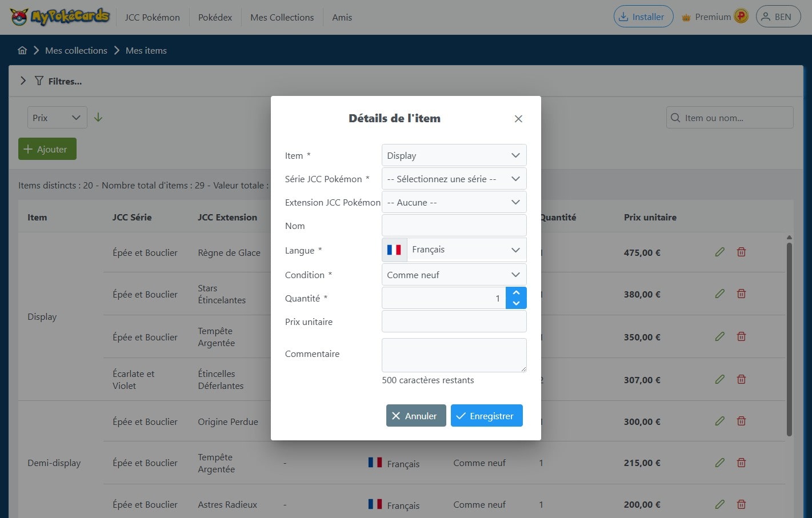Open the Item dropdown showing Display

click(454, 155)
